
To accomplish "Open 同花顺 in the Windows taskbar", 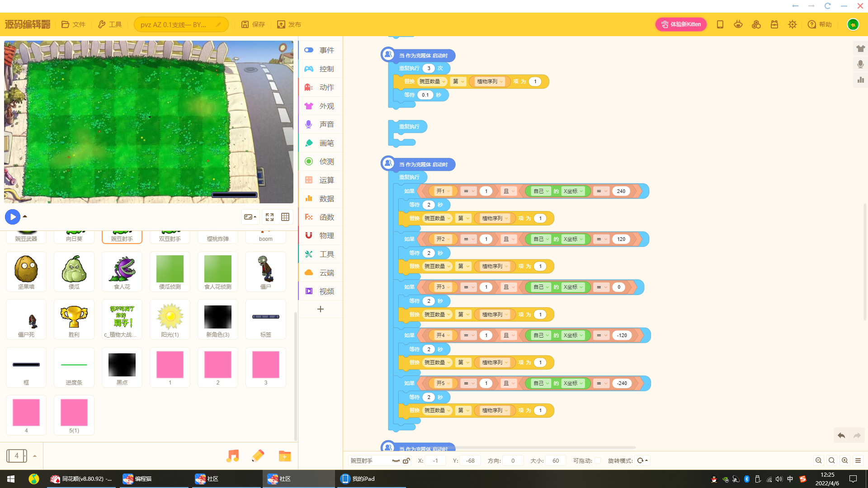I will (81, 479).
